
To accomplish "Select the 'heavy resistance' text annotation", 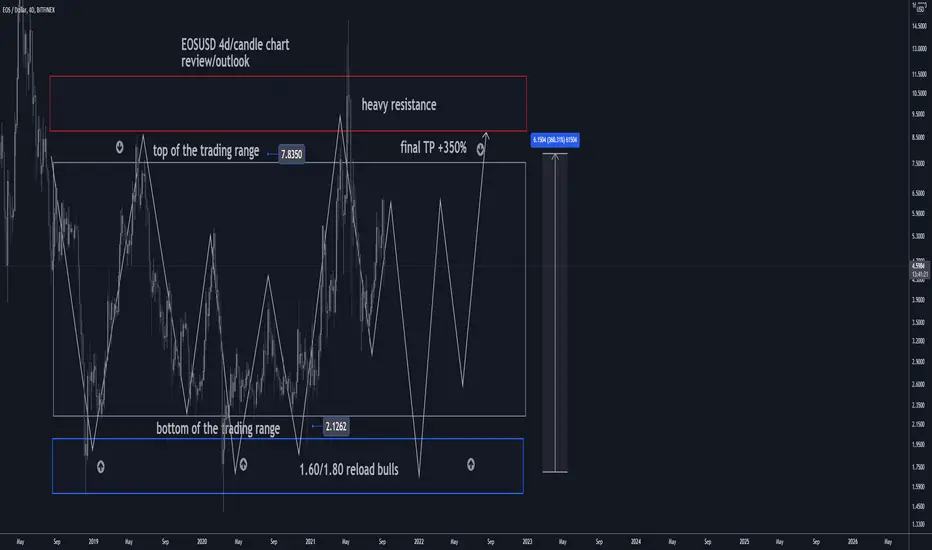I will coord(399,105).
